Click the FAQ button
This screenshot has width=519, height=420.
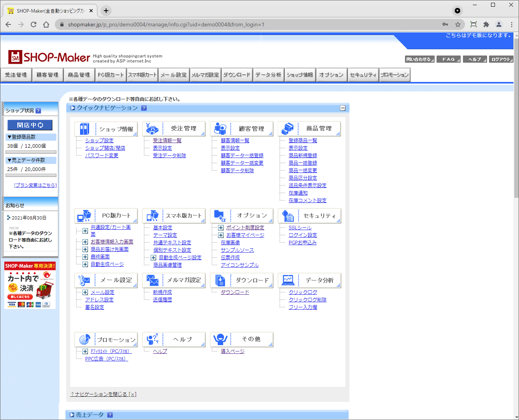pos(448,59)
